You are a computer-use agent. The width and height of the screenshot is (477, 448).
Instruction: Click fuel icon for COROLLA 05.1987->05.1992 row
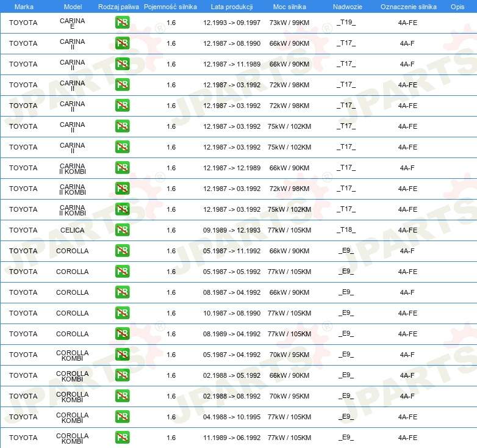(x=122, y=272)
